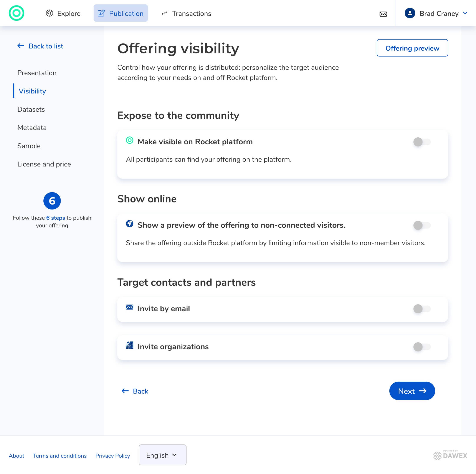Enable Make visible on Rocket platform
This screenshot has width=476, height=474.
(422, 142)
